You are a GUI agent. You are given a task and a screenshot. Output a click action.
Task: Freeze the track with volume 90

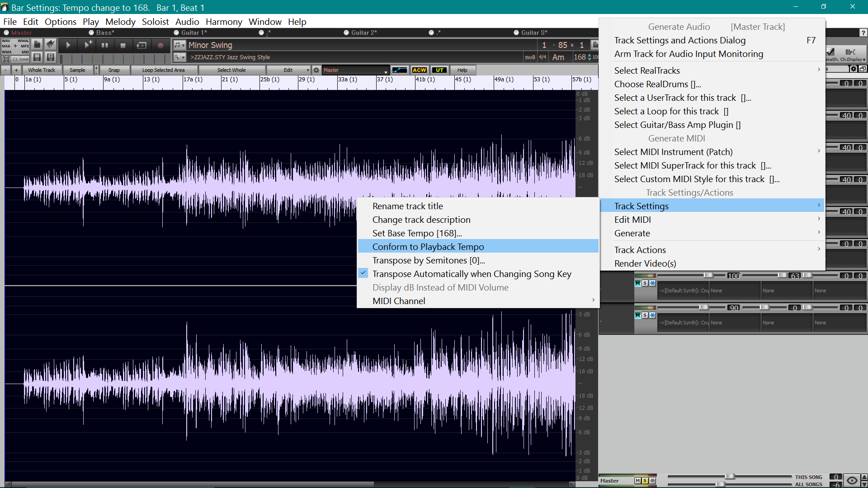652,315
